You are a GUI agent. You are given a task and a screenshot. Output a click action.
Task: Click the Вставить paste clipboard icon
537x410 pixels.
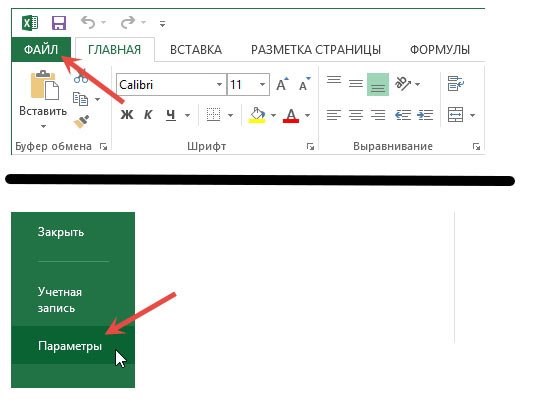pos(45,85)
